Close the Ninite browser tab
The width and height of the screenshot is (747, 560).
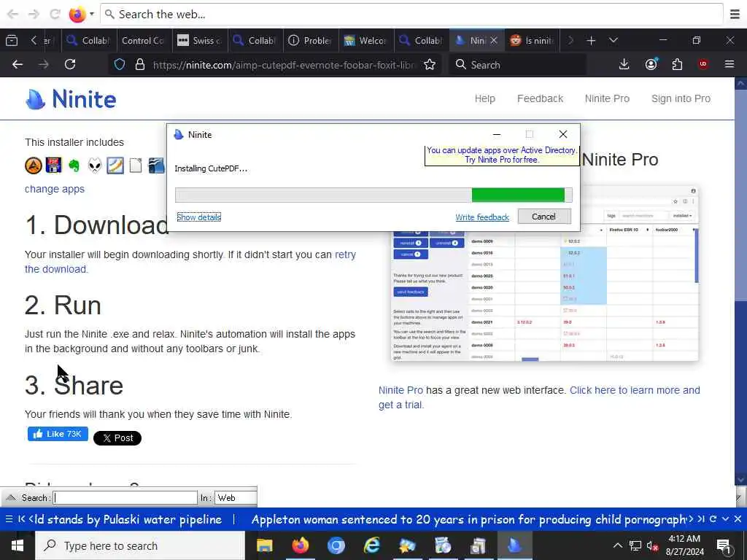pyautogui.click(x=494, y=41)
